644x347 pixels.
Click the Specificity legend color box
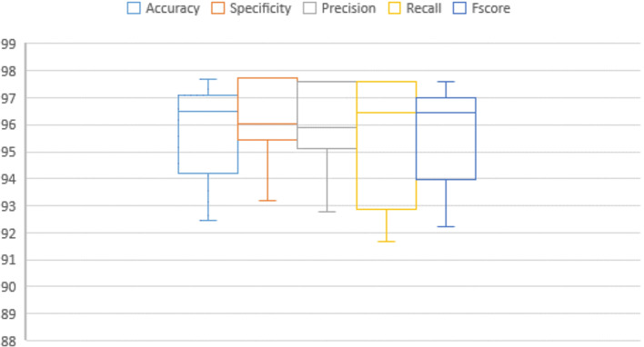pyautogui.click(x=218, y=8)
